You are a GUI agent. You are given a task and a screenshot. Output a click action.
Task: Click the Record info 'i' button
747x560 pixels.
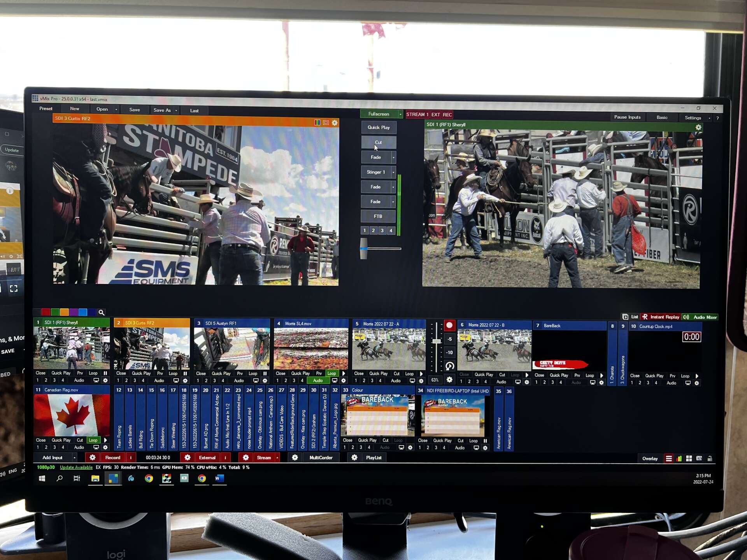click(131, 457)
